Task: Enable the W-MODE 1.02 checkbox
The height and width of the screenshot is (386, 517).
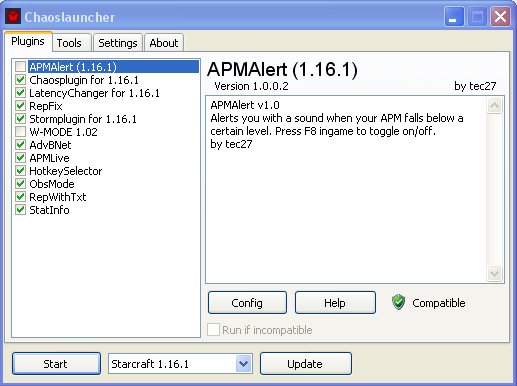Action: (x=20, y=132)
